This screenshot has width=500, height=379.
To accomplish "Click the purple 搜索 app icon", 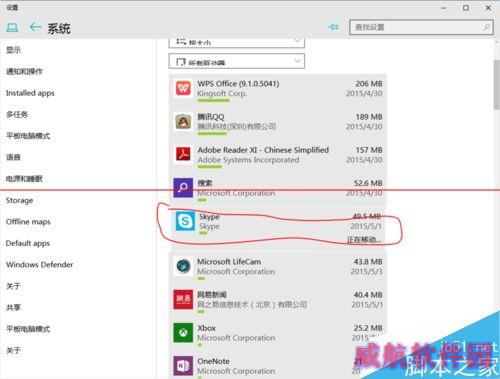I will [183, 188].
